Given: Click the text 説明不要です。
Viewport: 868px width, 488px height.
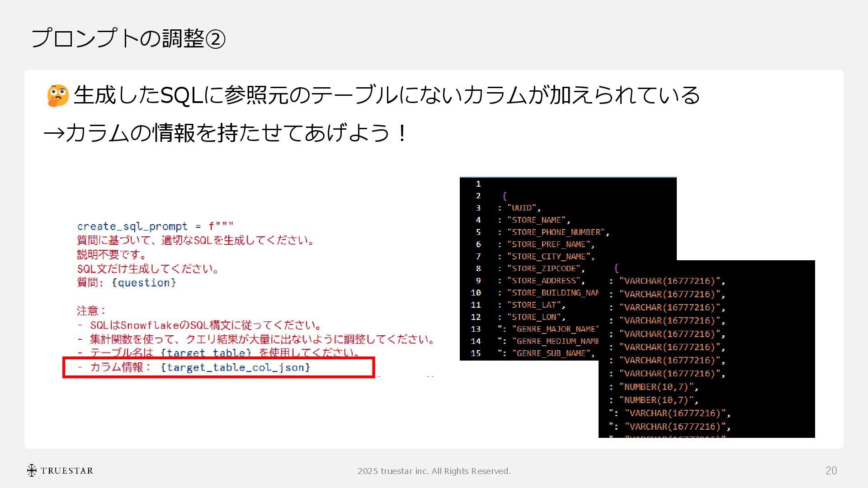Looking at the screenshot, I should coord(112,254).
